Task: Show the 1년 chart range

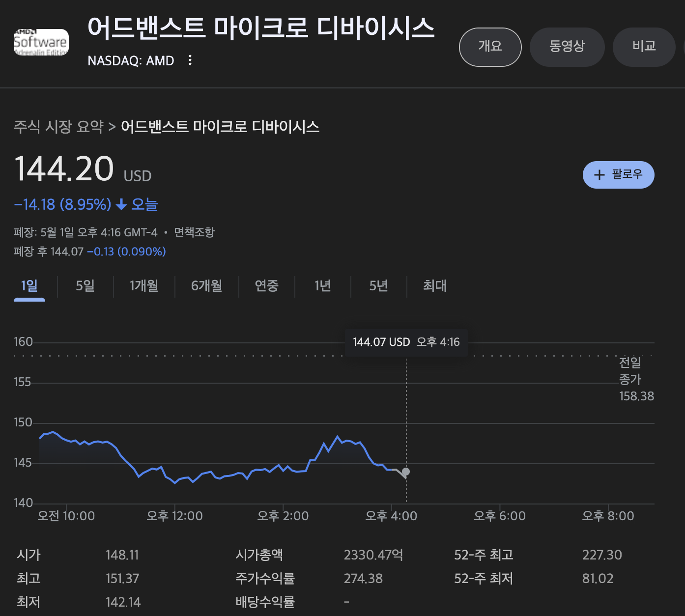Action: pos(323,286)
